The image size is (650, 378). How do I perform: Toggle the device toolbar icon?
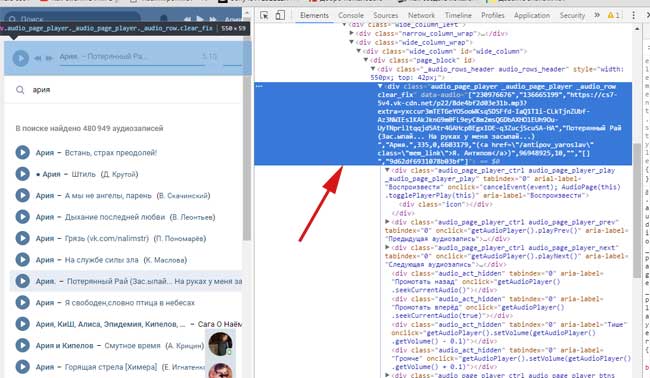[280, 15]
